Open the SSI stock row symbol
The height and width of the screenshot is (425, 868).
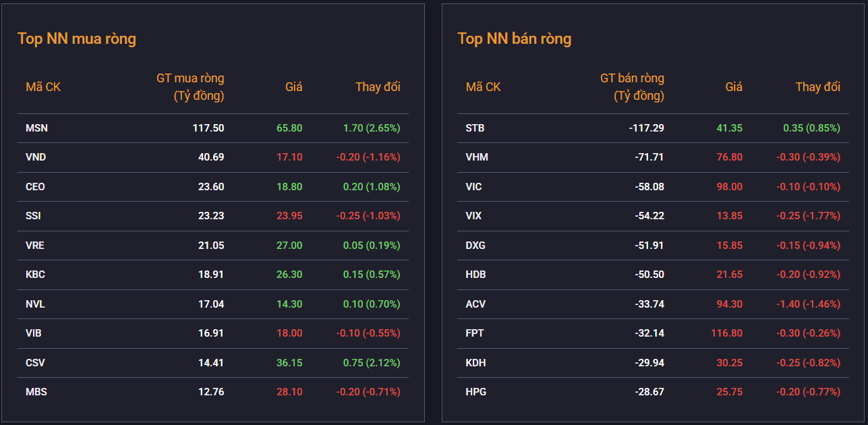point(33,216)
